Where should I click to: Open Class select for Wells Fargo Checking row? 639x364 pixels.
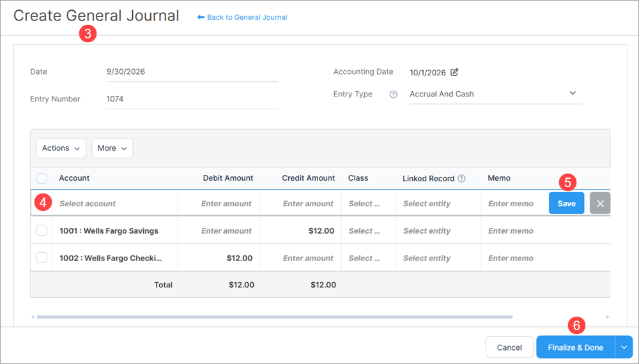[x=368, y=258]
